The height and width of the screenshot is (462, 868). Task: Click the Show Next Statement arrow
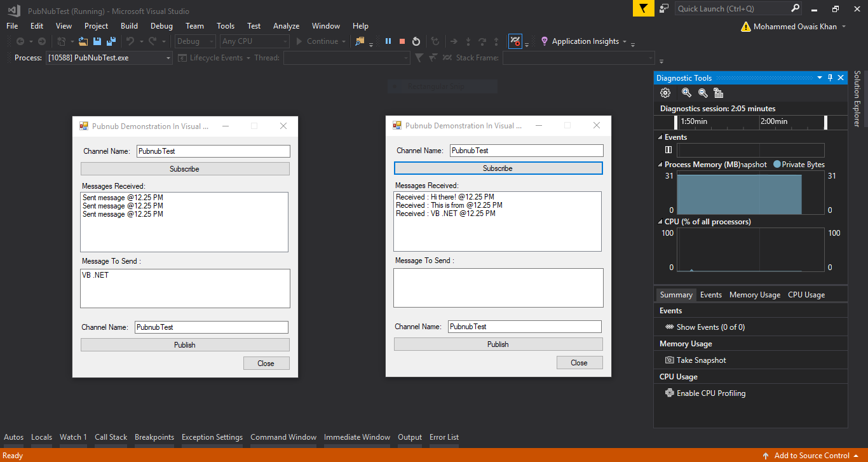(454, 41)
